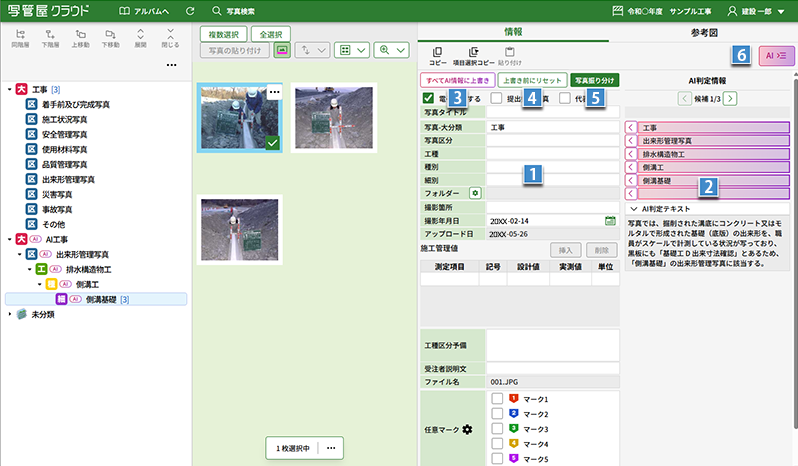Screen dimensions: 798x466
Task: Select 品質管理写真 in the tree
Action: point(65,164)
